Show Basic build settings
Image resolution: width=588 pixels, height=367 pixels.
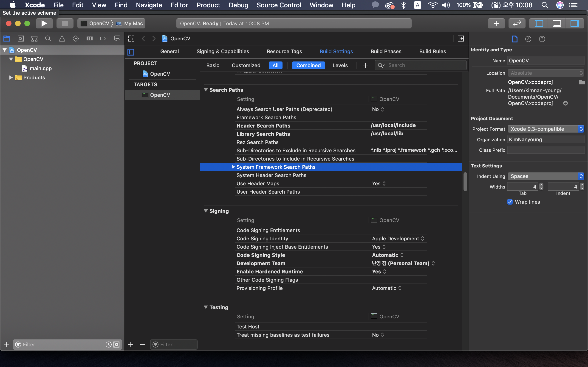213,65
